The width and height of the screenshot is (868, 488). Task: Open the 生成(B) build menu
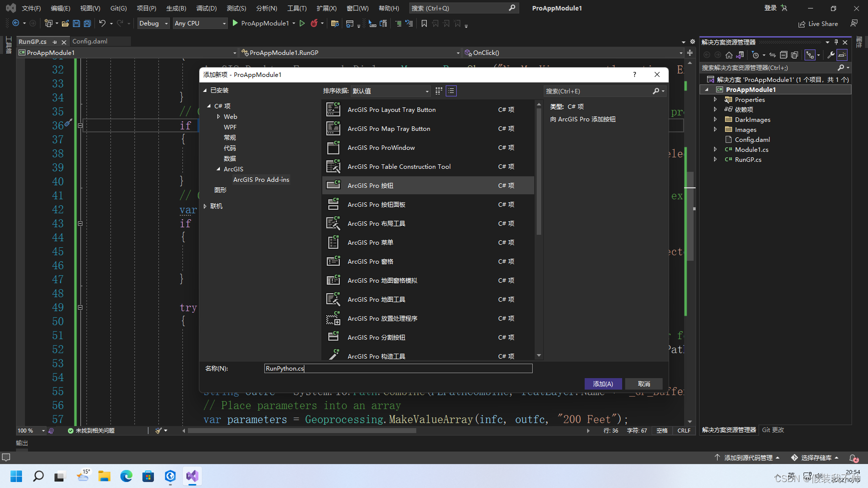click(x=176, y=8)
